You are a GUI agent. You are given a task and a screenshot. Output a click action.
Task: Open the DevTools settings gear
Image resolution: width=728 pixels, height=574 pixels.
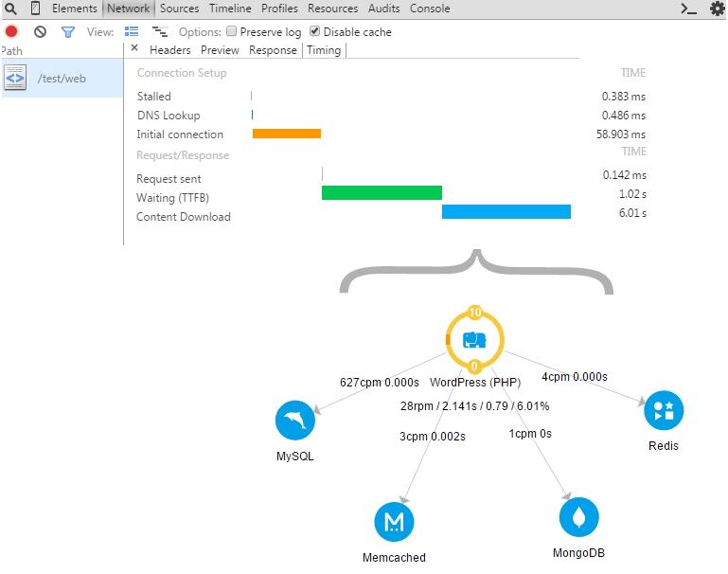[x=717, y=9]
